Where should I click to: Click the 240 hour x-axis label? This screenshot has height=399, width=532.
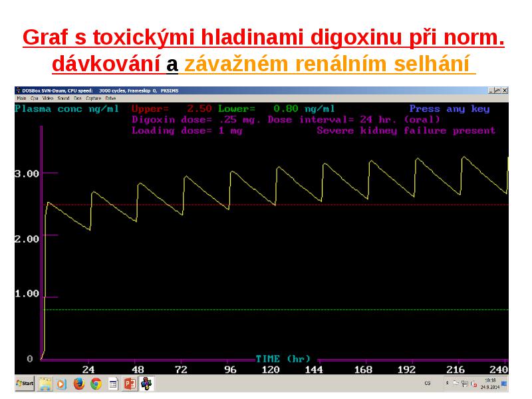(x=498, y=370)
